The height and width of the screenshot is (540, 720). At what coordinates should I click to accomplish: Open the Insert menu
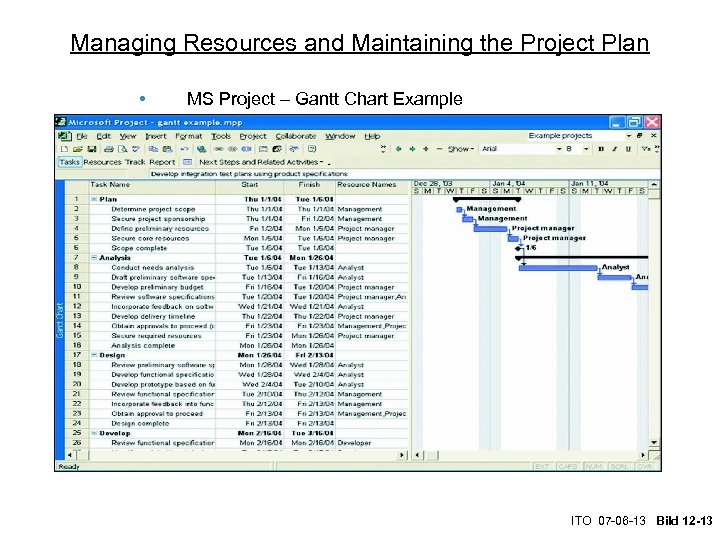click(156, 136)
